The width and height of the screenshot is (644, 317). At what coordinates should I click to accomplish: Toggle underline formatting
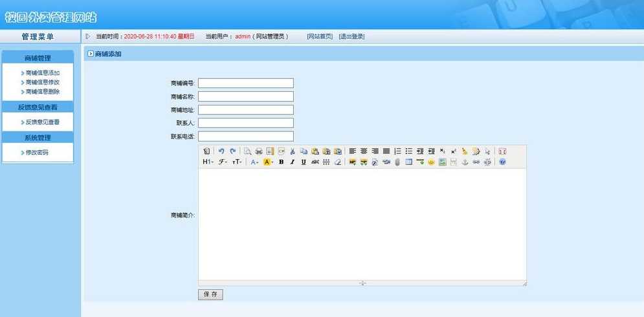coord(304,162)
